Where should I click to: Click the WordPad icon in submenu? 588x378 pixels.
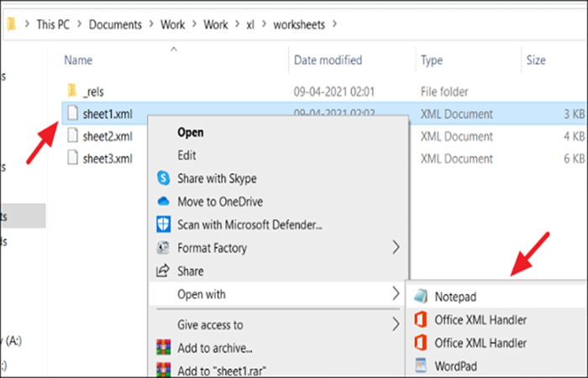click(x=421, y=365)
